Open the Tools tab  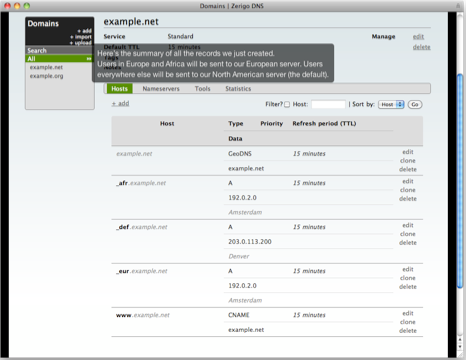click(x=203, y=89)
